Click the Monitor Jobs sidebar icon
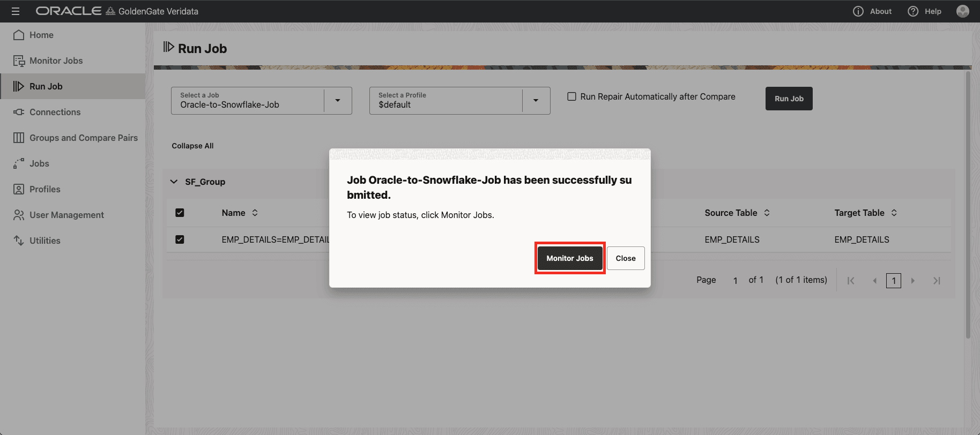980x435 pixels. pyautogui.click(x=19, y=61)
